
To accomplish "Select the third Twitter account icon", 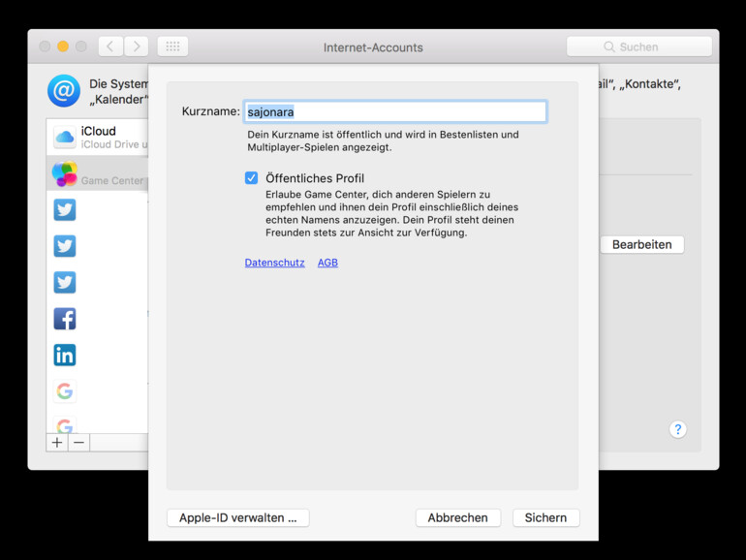I will pos(65,282).
